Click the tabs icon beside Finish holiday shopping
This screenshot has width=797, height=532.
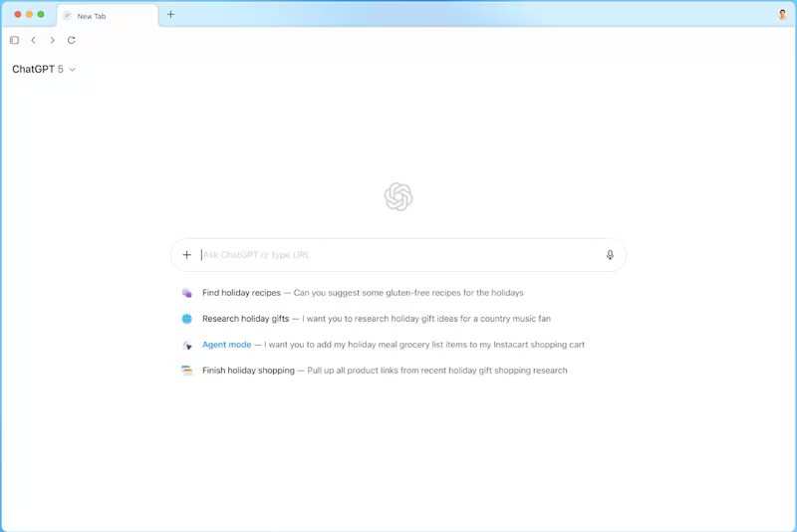[187, 371]
